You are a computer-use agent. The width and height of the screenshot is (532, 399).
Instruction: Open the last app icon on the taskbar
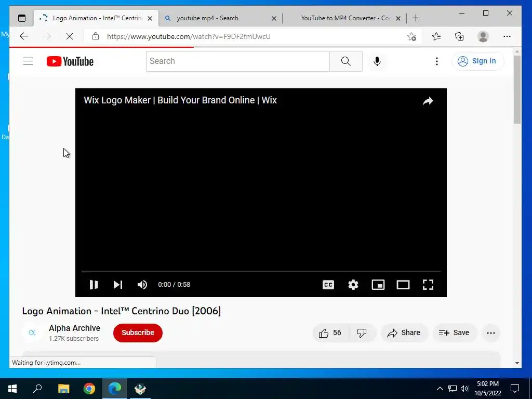140,389
